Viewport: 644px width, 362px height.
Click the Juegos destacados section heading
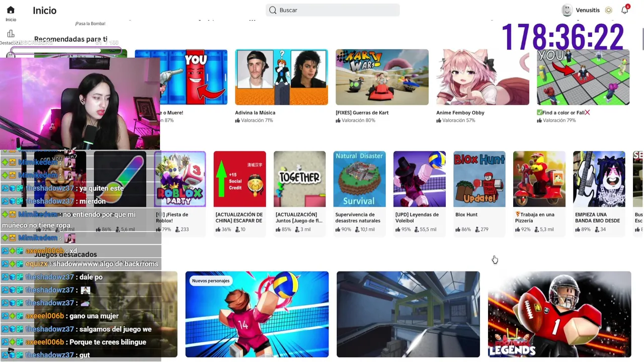[65, 254]
